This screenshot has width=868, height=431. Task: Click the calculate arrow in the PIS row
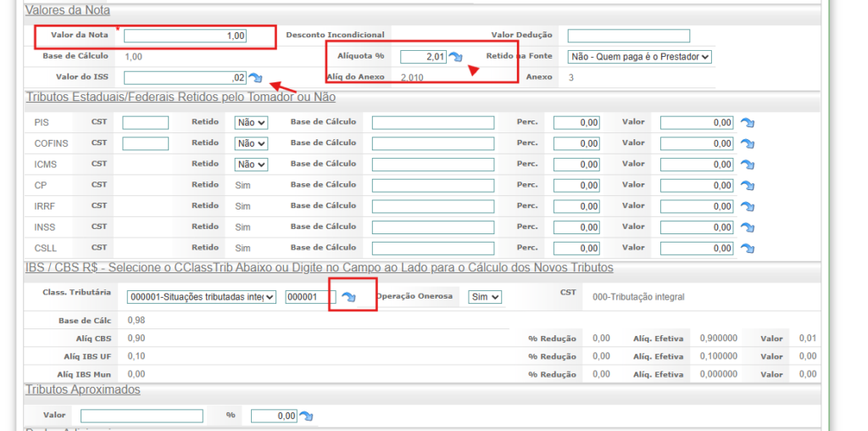click(747, 123)
